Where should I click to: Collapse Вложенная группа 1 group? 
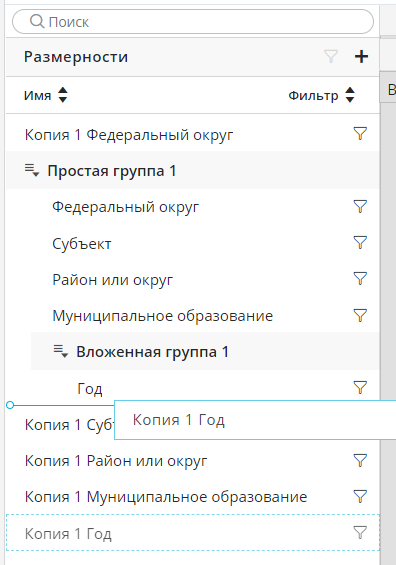pos(61,351)
